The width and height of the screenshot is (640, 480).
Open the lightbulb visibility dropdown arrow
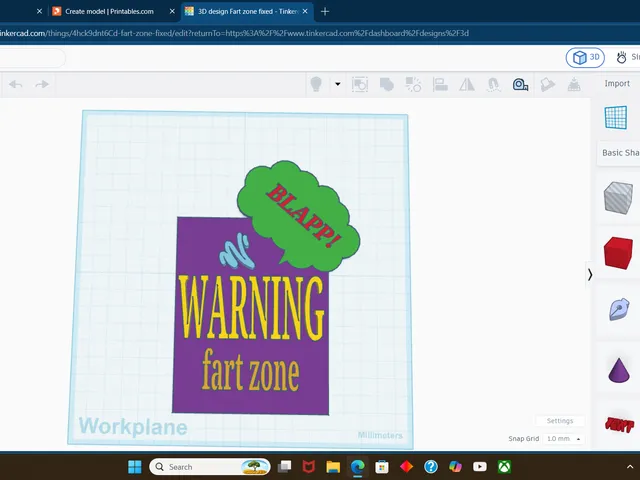click(x=338, y=84)
